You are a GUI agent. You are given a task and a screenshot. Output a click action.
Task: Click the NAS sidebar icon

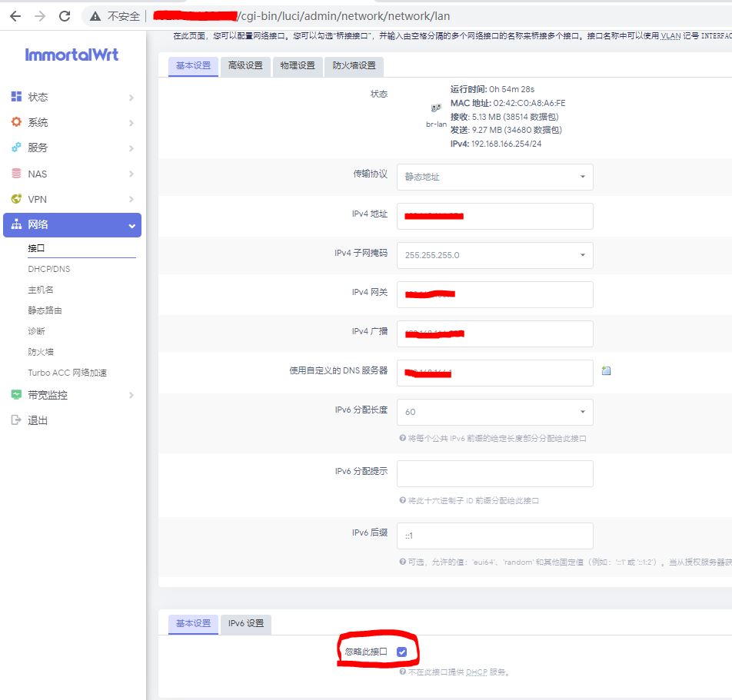(15, 174)
